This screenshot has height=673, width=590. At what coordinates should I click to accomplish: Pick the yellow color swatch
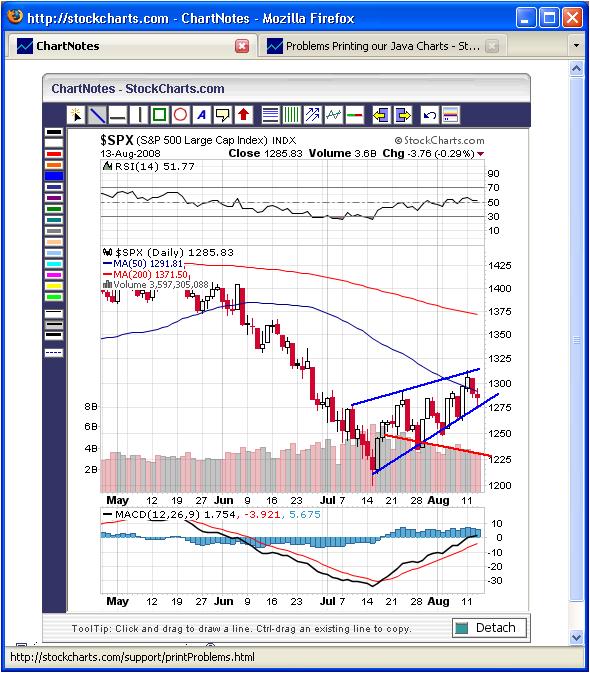[54, 286]
